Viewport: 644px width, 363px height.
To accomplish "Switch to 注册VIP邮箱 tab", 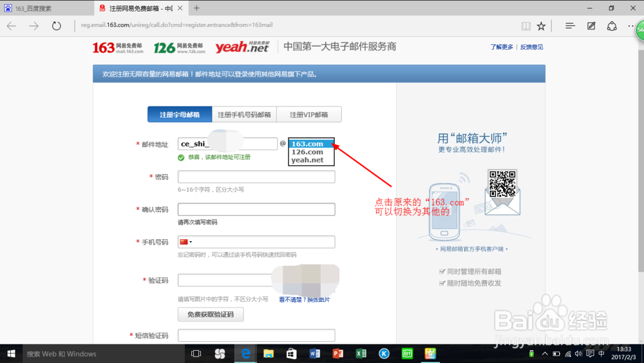I will (x=309, y=115).
